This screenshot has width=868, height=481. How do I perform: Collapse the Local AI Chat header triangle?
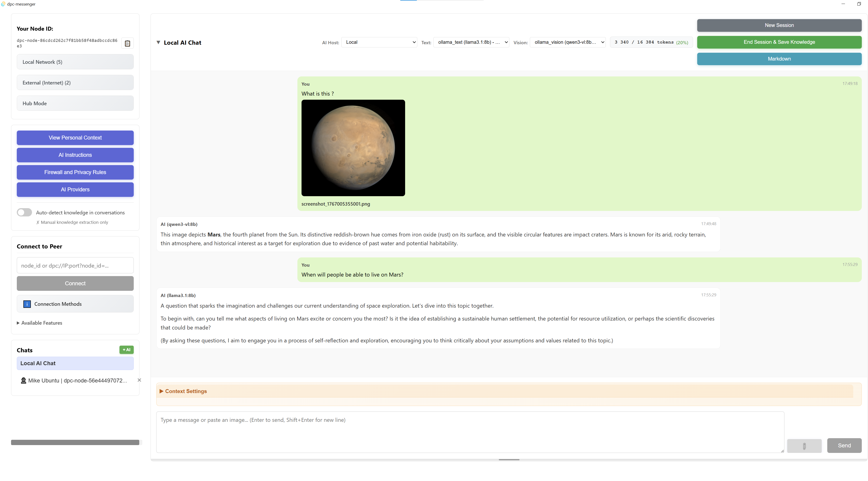[x=158, y=42]
